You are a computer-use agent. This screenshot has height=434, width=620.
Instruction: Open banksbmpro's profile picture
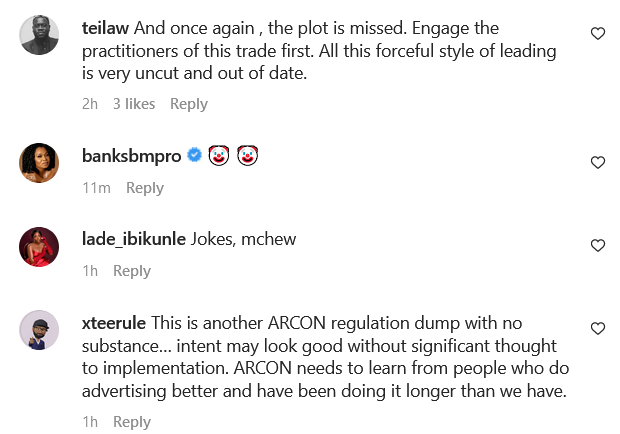coord(40,163)
